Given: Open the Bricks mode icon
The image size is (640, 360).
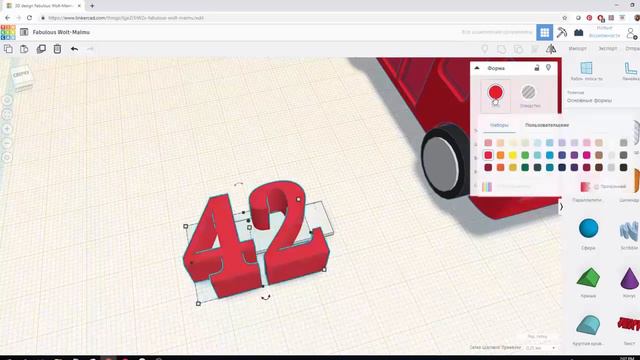Looking at the screenshot, I should (x=578, y=32).
